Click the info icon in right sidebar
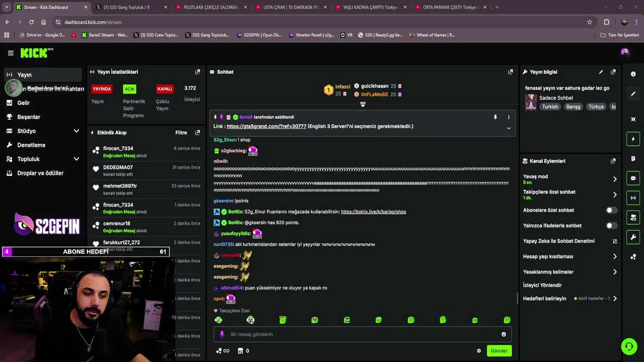The height and width of the screenshot is (362, 644). (x=633, y=74)
